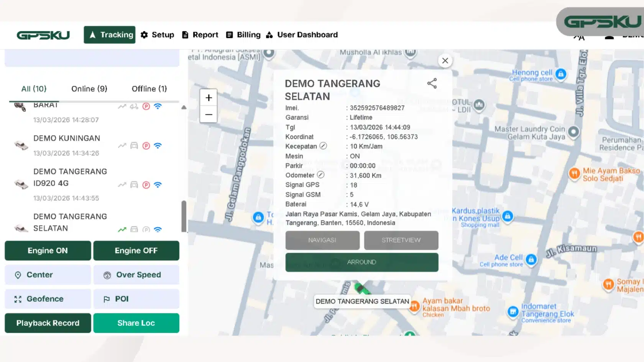Zoom in on the map

click(208, 97)
